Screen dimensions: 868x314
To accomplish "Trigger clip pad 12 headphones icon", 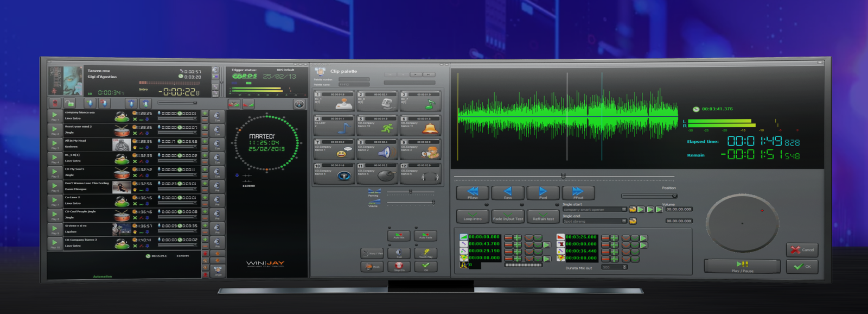I will (420, 173).
